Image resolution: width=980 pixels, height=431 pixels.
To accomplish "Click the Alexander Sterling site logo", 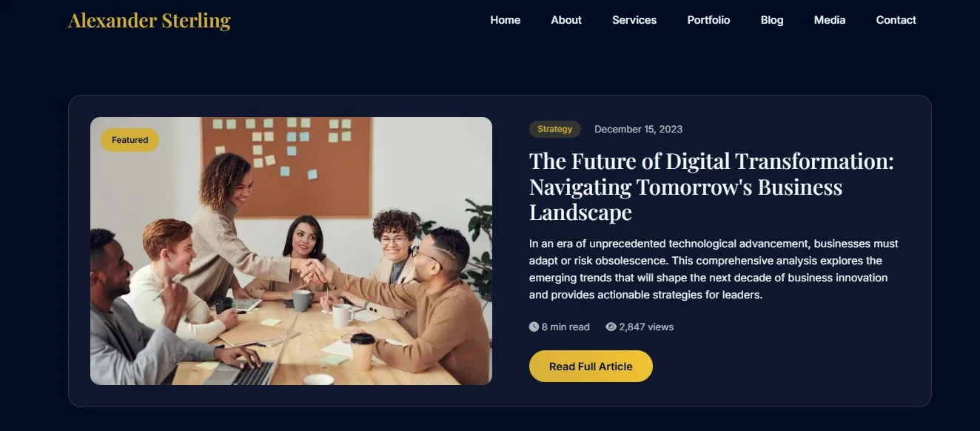I will pos(150,21).
